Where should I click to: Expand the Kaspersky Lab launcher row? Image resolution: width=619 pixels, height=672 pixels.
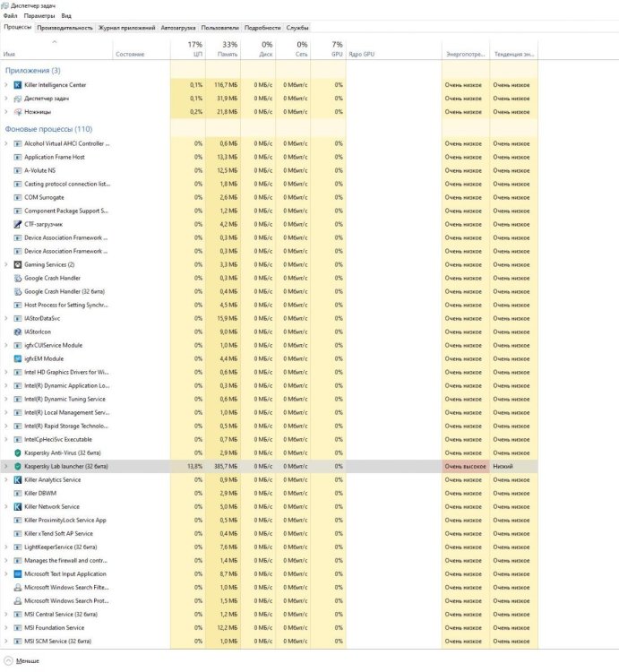pyautogui.click(x=6, y=466)
